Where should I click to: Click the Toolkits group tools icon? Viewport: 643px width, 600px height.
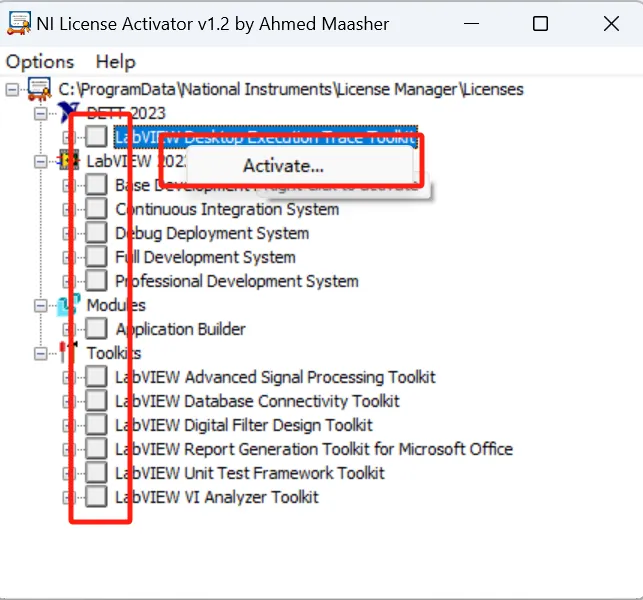click(68, 353)
